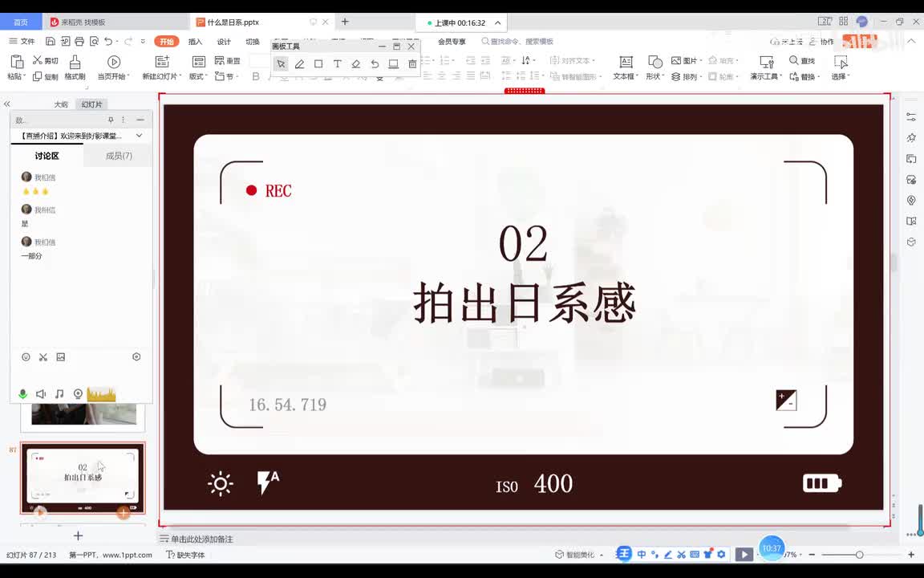This screenshot has width=924, height=578.
Task: Click the save icon in quick toolbar
Action: pos(50,41)
